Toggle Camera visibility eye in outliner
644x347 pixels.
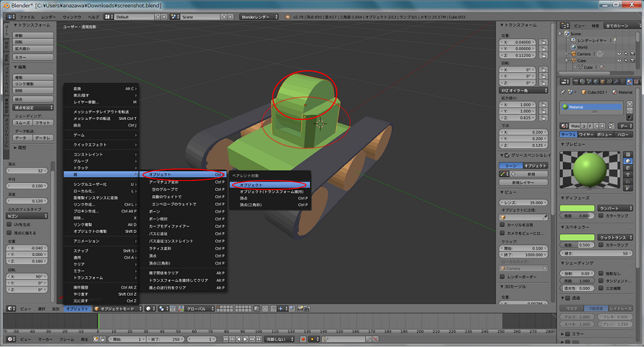pos(619,53)
